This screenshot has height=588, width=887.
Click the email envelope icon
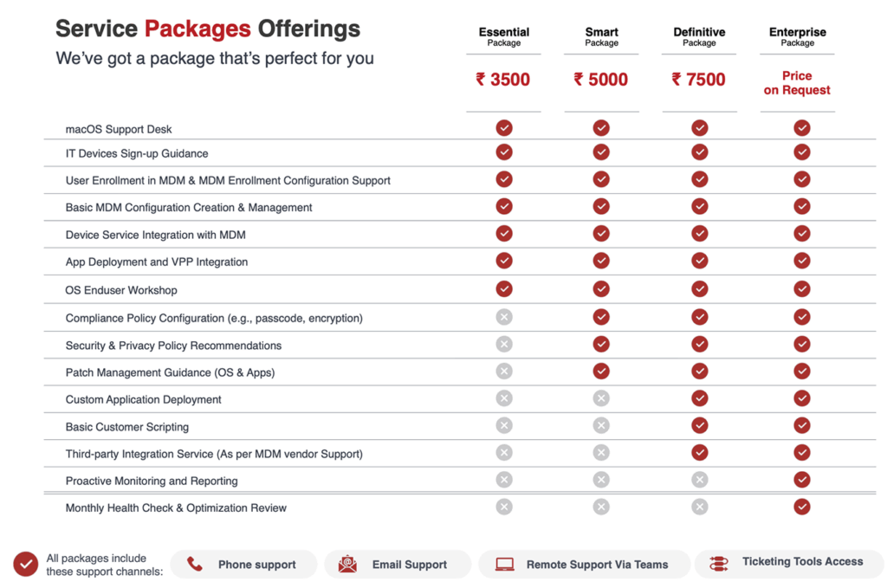pyautogui.click(x=347, y=565)
